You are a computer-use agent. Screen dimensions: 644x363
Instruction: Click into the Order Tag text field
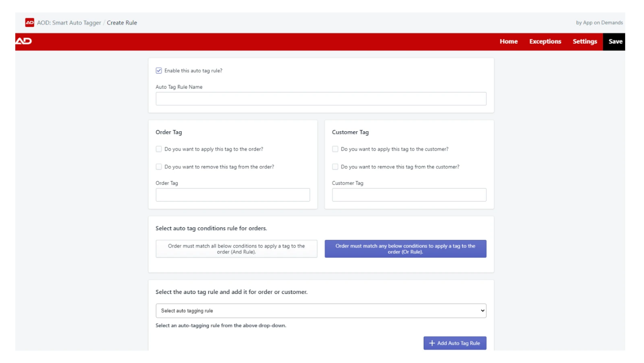pyautogui.click(x=233, y=195)
